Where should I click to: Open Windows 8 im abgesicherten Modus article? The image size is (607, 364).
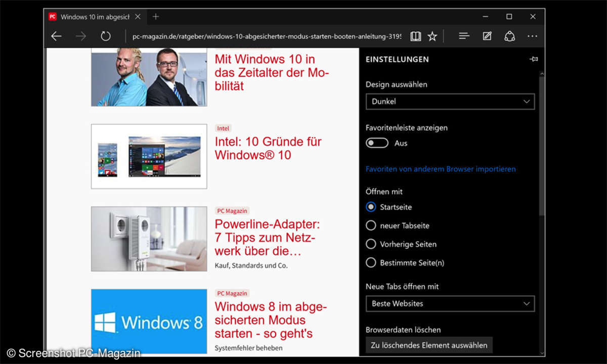point(271,320)
